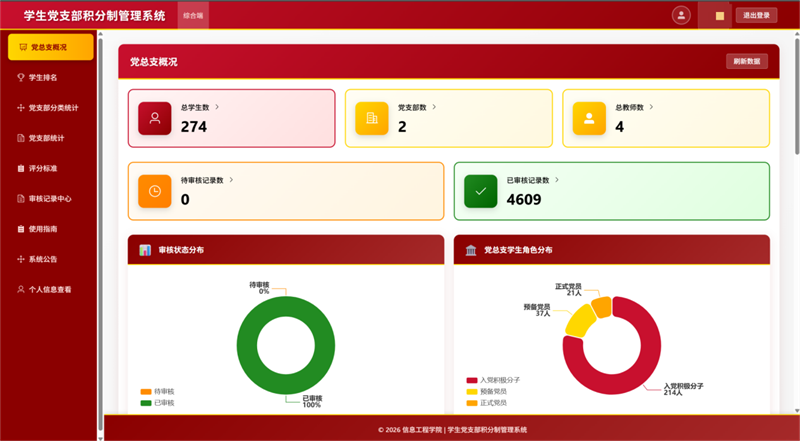Expand the arrow next to 总学生数
800x441 pixels.
(x=217, y=106)
